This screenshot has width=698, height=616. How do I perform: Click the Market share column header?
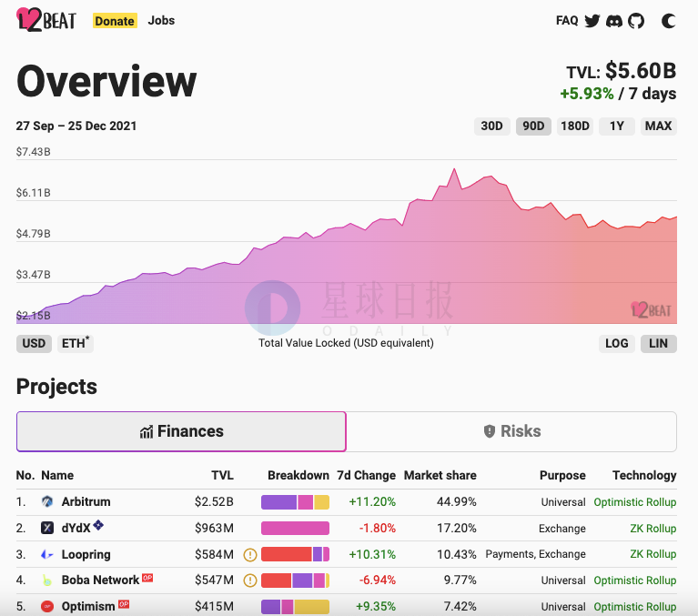(440, 475)
